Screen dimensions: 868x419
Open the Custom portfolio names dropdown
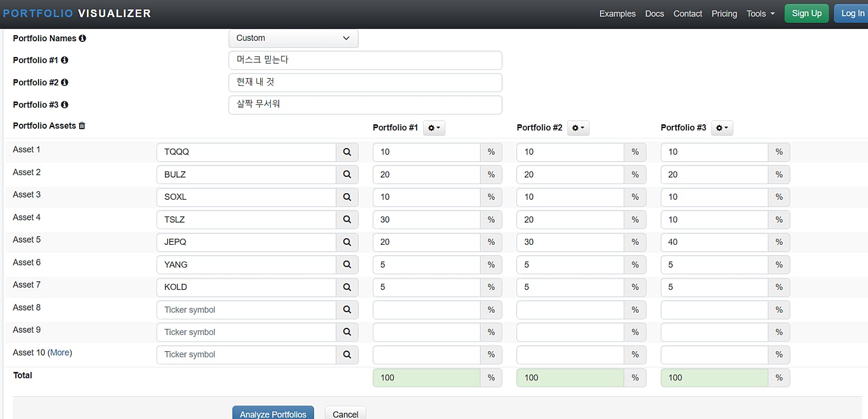pos(293,38)
